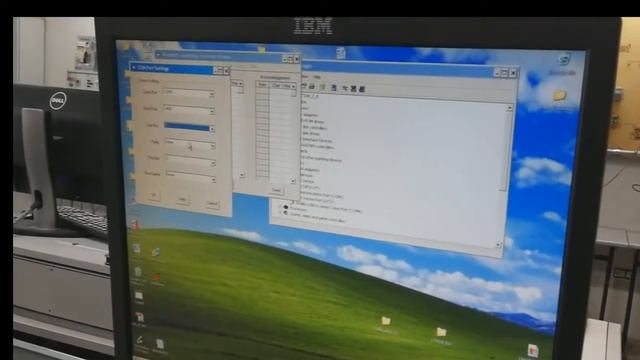Viewport: 640px width, 360px height.
Task: Click the first icon in the Device Manager toolbar
Action: (x=304, y=86)
